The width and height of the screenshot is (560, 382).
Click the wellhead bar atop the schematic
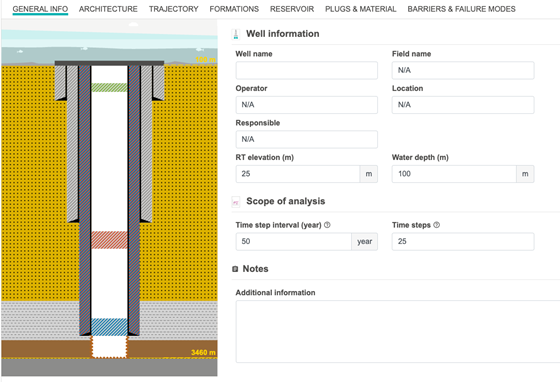point(109,63)
